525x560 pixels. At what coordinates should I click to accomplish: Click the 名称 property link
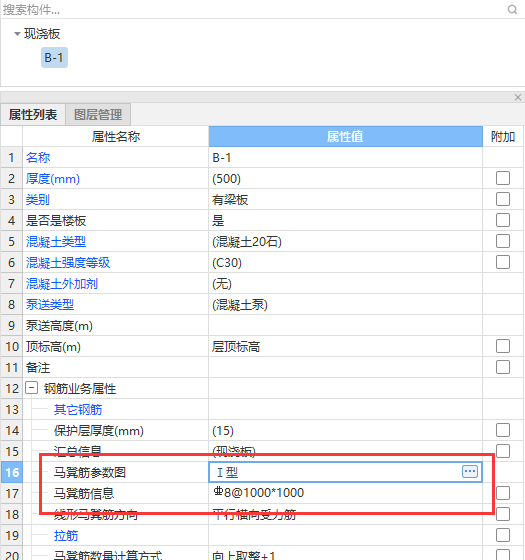tap(38, 158)
